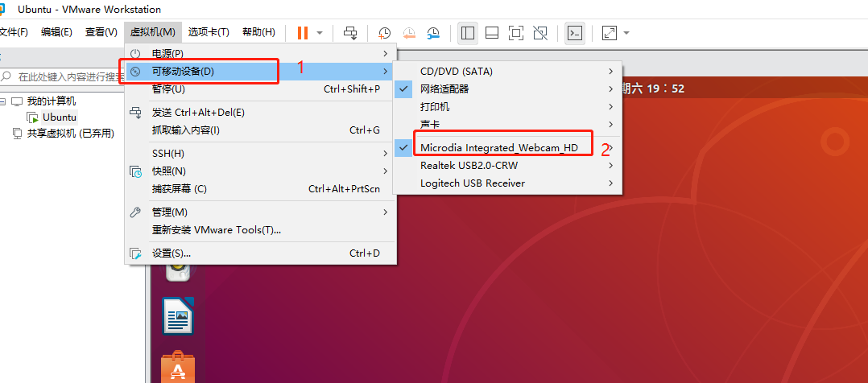Click the 电源(P) power icon
The image size is (868, 383).
coord(135,54)
